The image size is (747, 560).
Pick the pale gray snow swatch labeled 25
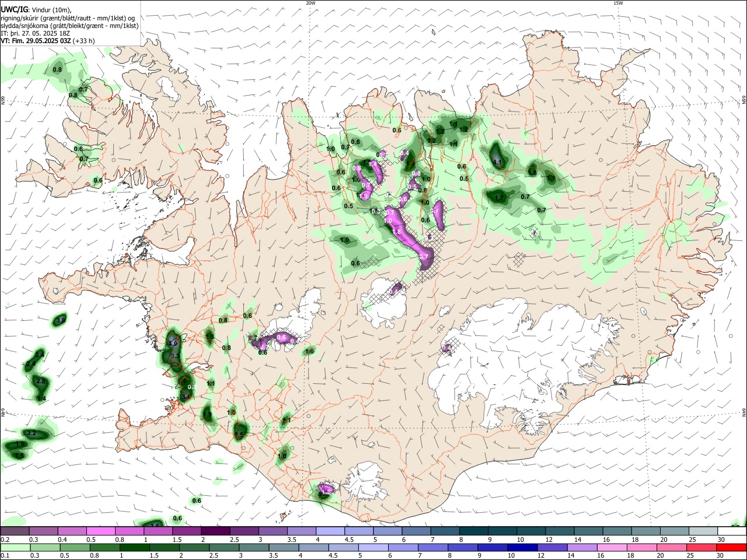(x=704, y=531)
